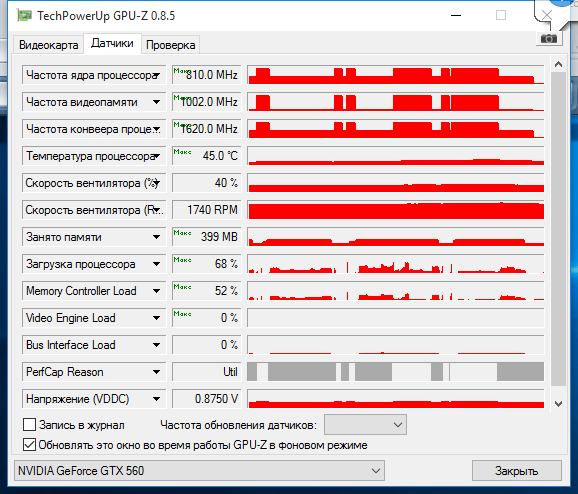Click the Закрыть button
Image resolution: width=578 pixels, height=494 pixels.
pos(516,471)
